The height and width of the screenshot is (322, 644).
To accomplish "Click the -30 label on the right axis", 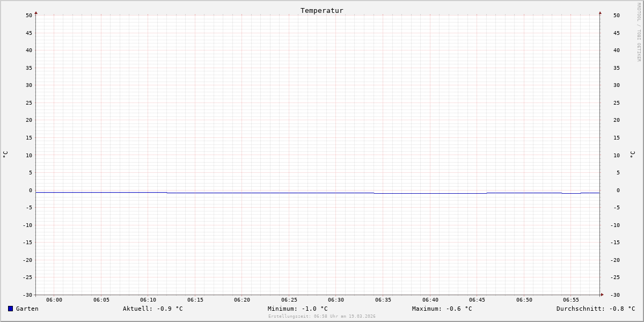I will [615, 295].
